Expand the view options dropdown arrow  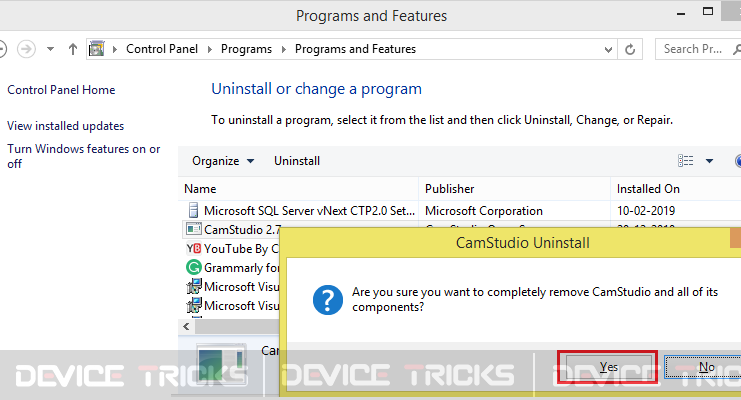coord(709,161)
